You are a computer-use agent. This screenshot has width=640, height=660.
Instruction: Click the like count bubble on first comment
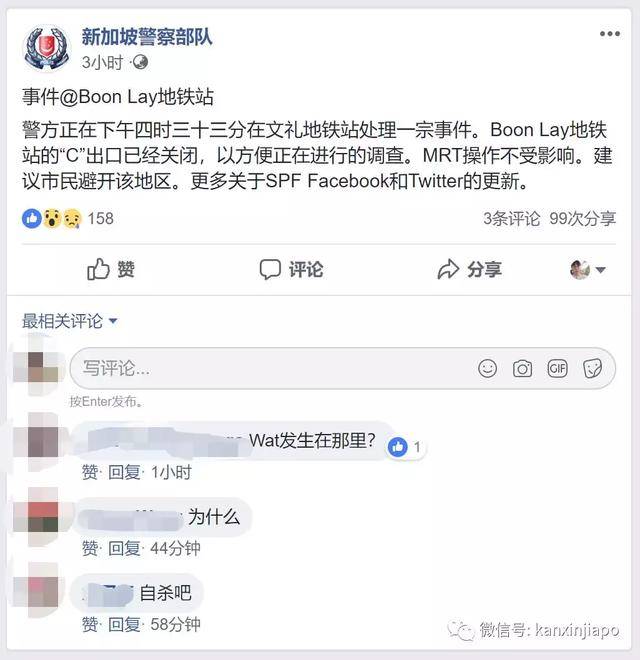point(406,447)
